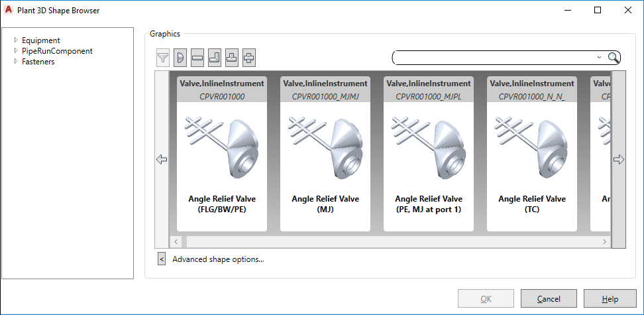Viewport: 644px width, 315px height.
Task: Close the Plant 3D Shape Browser window
Action: pyautogui.click(x=627, y=11)
